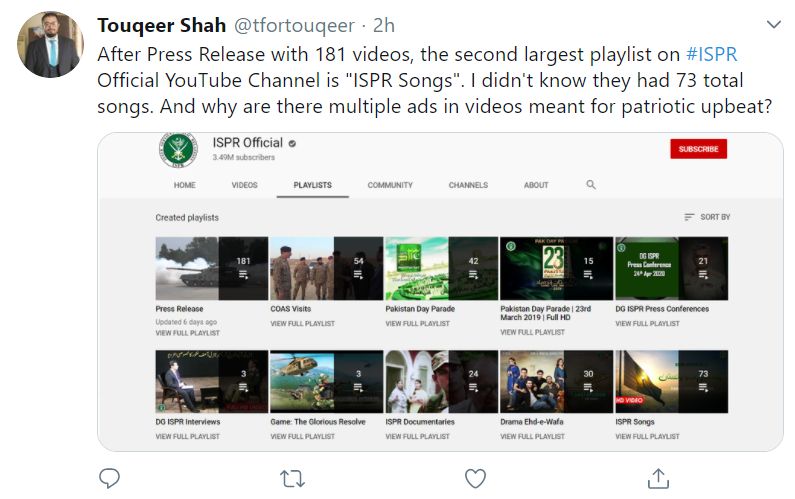Open the ISPR Songs playlist thumbnail
Screen dimensions: 795x499
[x=671, y=381]
